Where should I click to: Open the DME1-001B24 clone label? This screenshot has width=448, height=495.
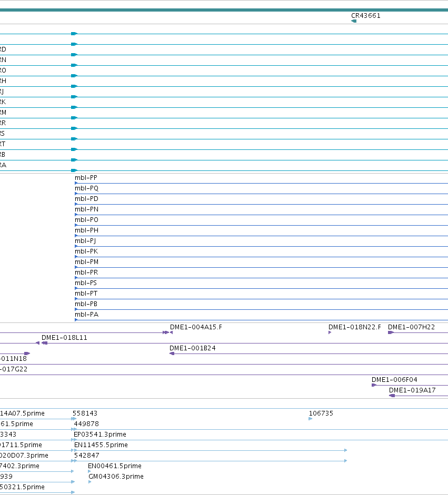(x=192, y=348)
